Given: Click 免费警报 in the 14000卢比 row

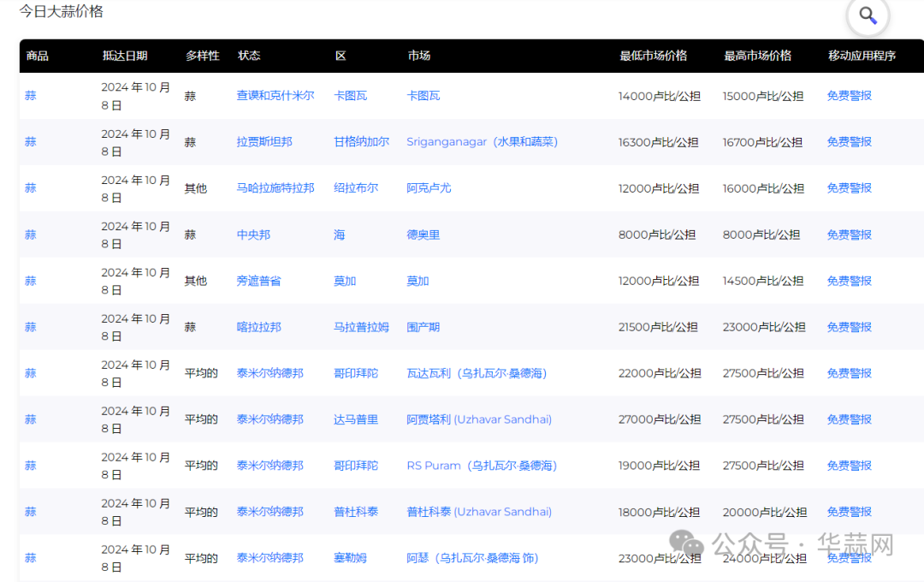Looking at the screenshot, I should coord(850,96).
